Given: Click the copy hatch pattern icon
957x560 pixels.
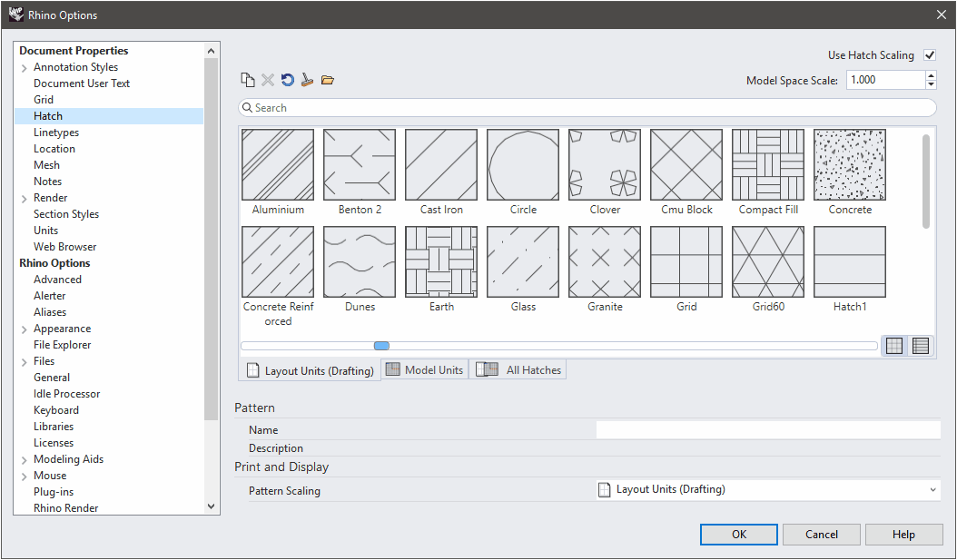Looking at the screenshot, I should [248, 80].
